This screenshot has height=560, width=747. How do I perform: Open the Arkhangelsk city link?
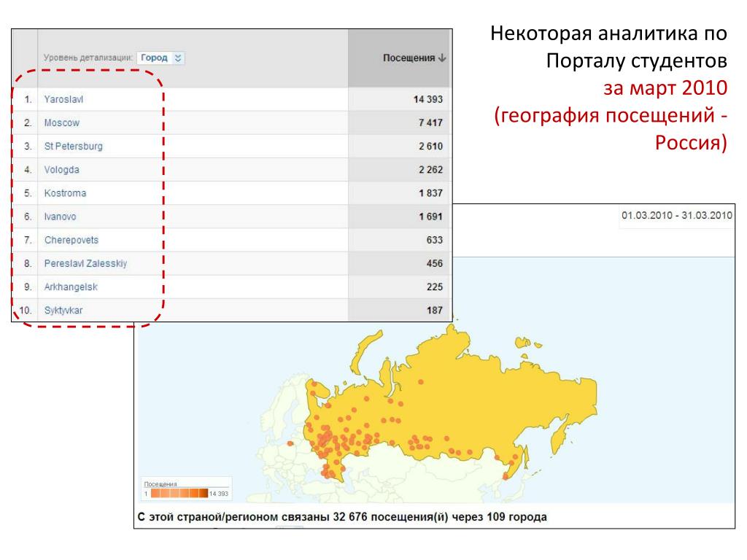pyautogui.click(x=71, y=287)
